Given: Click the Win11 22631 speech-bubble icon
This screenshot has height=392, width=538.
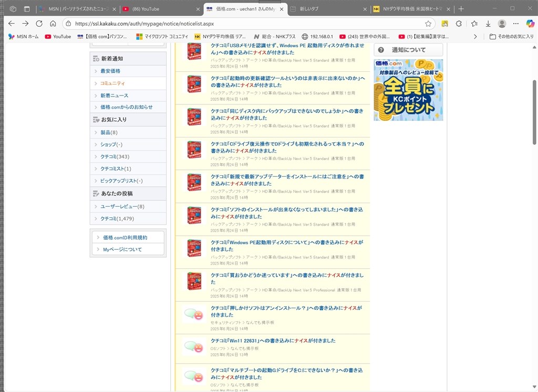Looking at the screenshot, I should tap(194, 347).
